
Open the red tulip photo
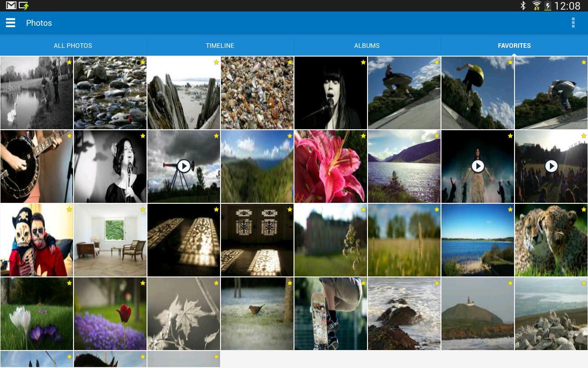click(x=110, y=314)
